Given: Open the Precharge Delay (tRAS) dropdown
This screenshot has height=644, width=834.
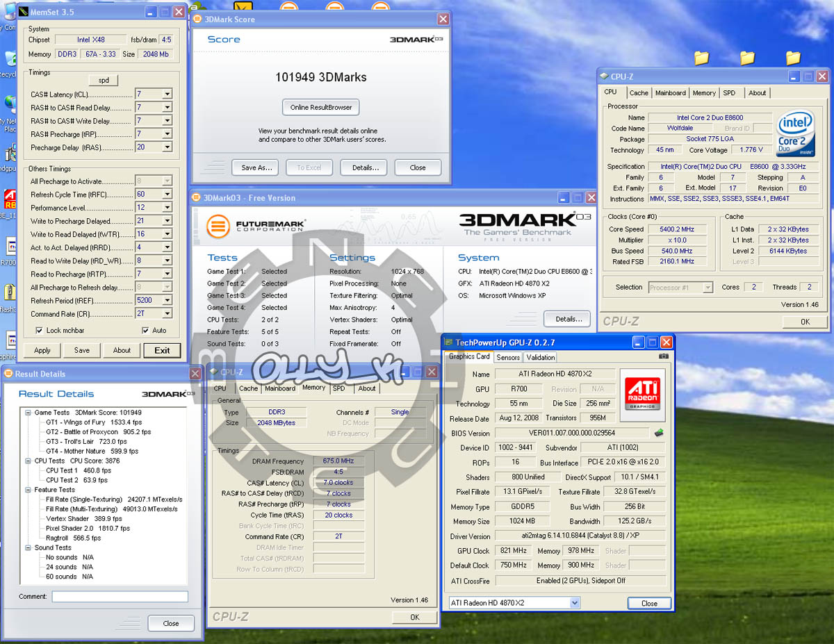Looking at the screenshot, I should pyautogui.click(x=167, y=147).
